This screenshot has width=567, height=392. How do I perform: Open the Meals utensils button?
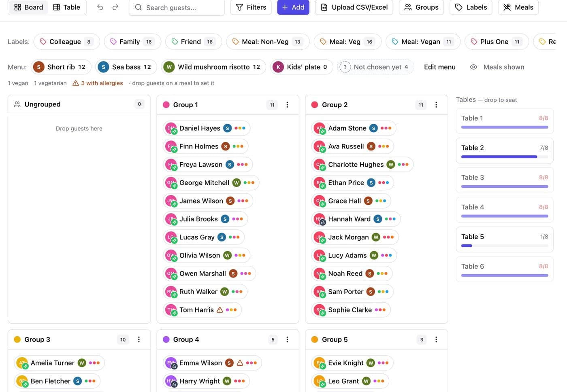[x=518, y=7]
